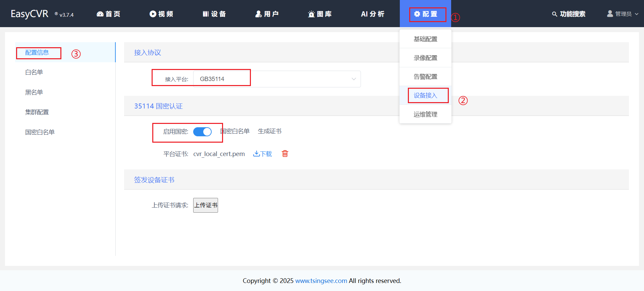Click the download icon beside cvr_local_cert.pem
The image size is (644, 291).
coord(256,154)
